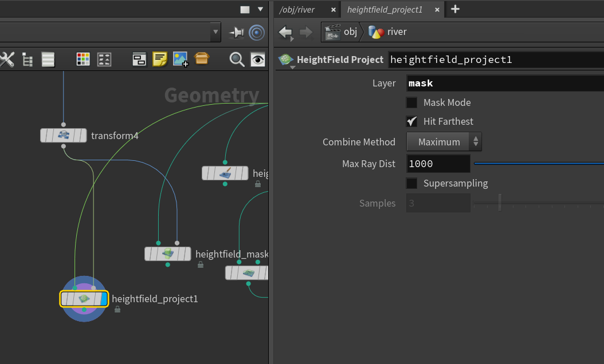Image resolution: width=604 pixels, height=364 pixels.
Task: Add a new pane tab with plus
Action: [456, 9]
